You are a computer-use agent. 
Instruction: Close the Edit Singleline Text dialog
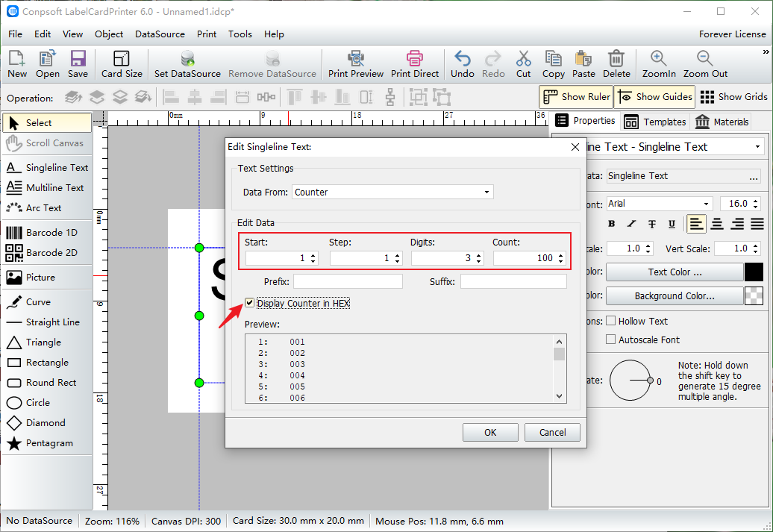tap(575, 147)
